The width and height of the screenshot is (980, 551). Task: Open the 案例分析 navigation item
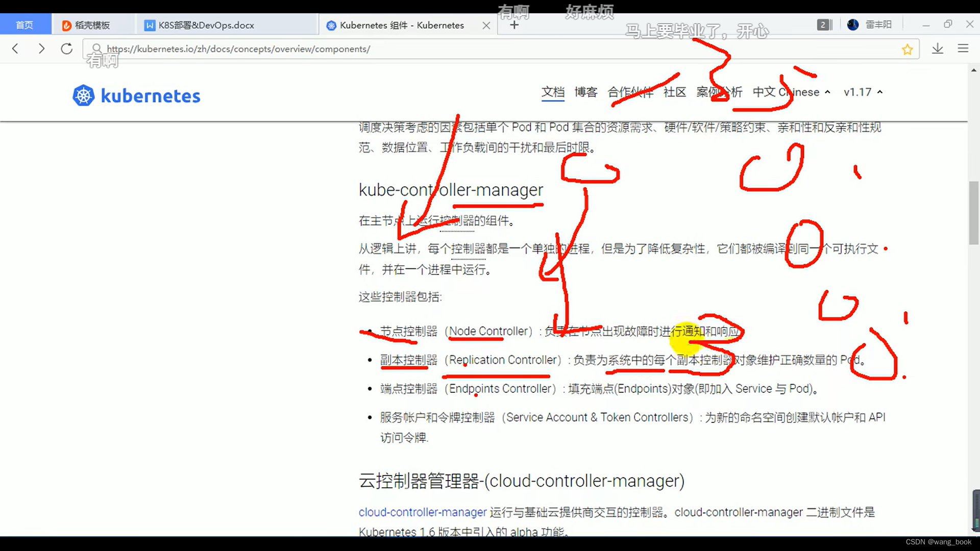click(719, 92)
